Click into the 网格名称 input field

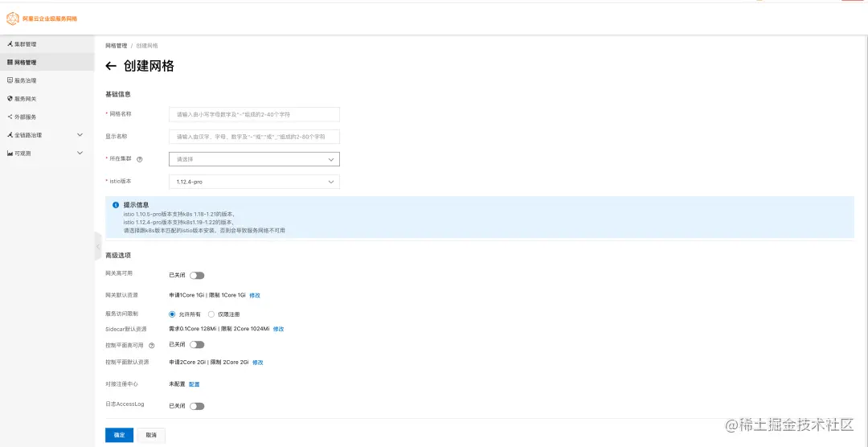pyautogui.click(x=254, y=115)
